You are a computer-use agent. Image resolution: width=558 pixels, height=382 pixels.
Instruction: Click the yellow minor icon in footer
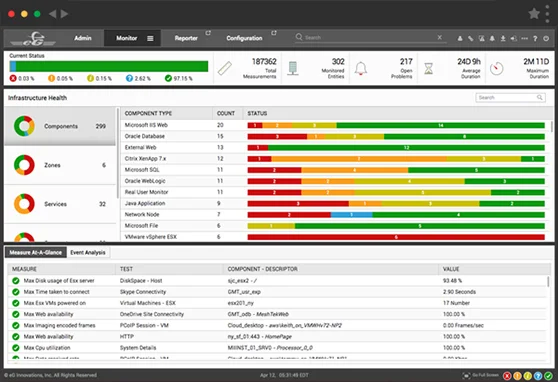527,376
